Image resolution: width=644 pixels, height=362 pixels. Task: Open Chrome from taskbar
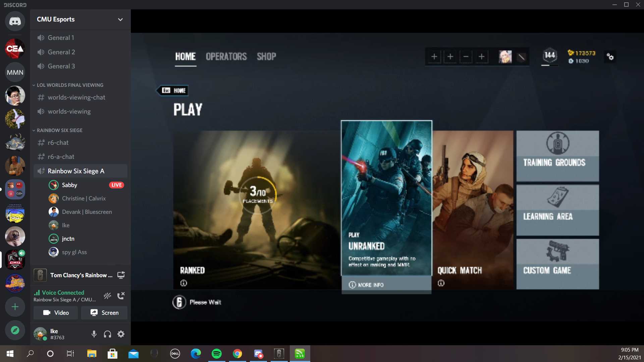coord(237,354)
